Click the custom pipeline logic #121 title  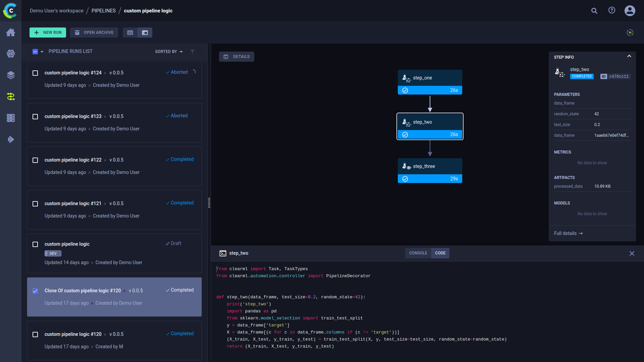coord(73,203)
